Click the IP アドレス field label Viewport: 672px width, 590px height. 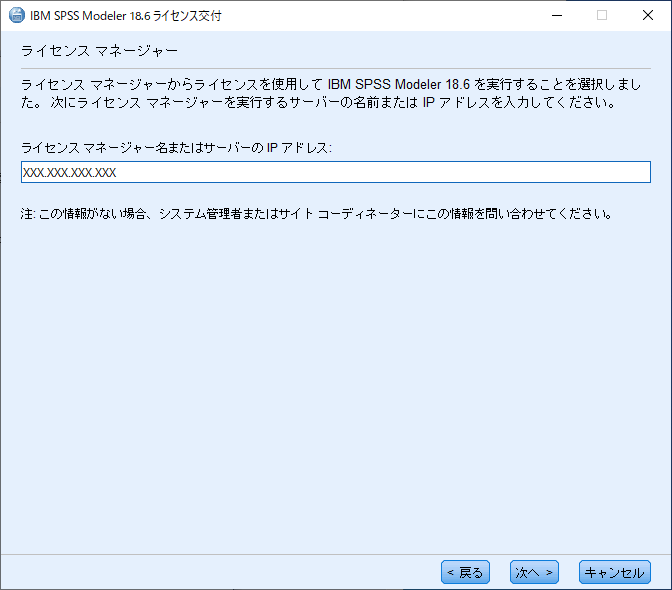pos(176,148)
